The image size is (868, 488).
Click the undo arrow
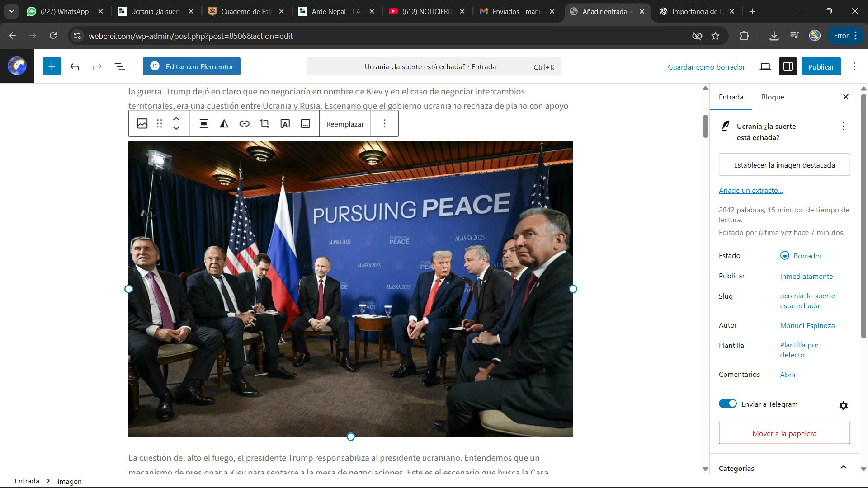[75, 66]
